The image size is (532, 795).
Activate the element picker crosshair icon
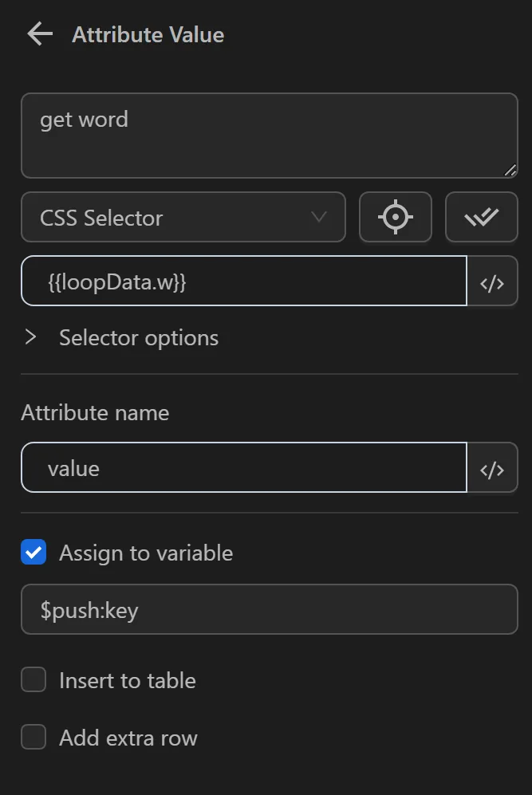396,217
